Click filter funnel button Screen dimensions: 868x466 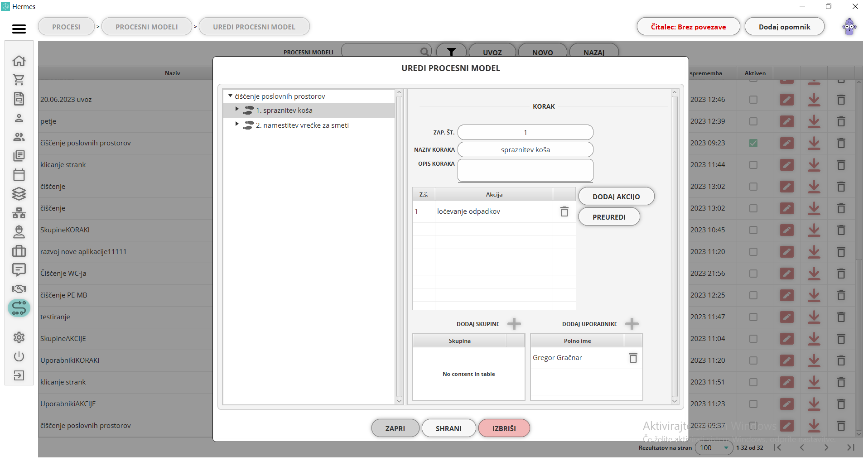pos(451,52)
